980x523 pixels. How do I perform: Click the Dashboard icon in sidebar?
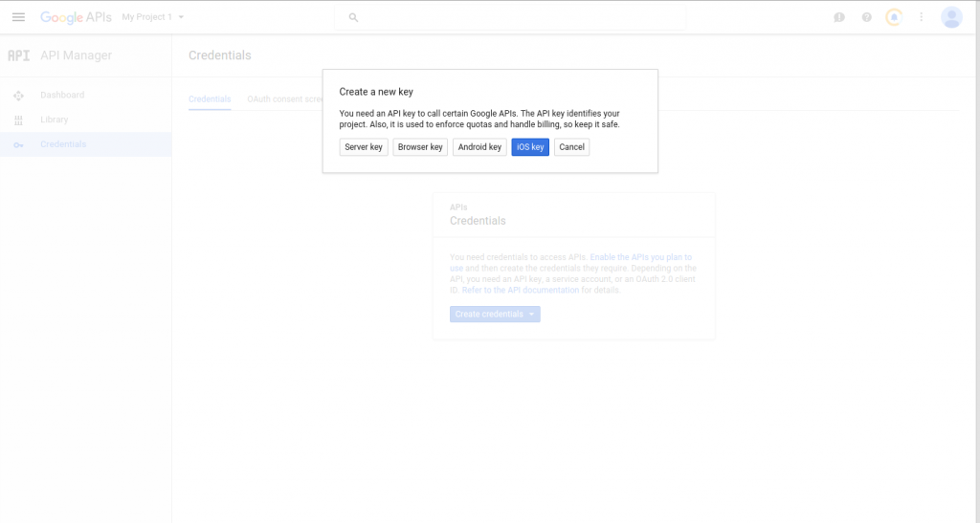[18, 96]
